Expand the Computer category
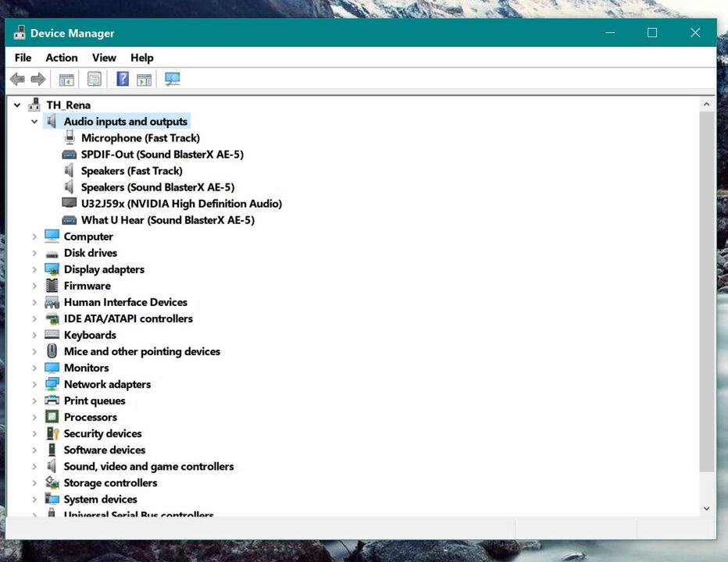The height and width of the screenshot is (562, 728). click(x=34, y=237)
